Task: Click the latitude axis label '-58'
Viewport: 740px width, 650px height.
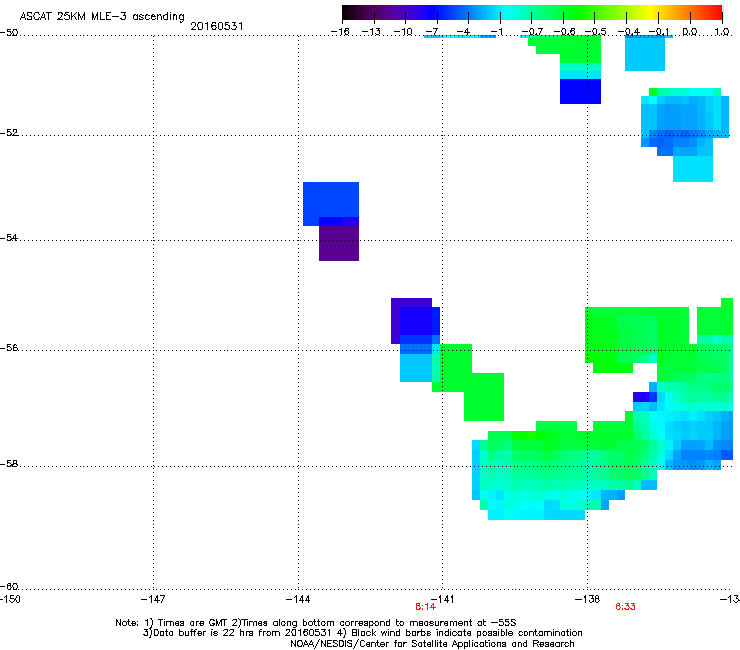Action: pyautogui.click(x=9, y=464)
